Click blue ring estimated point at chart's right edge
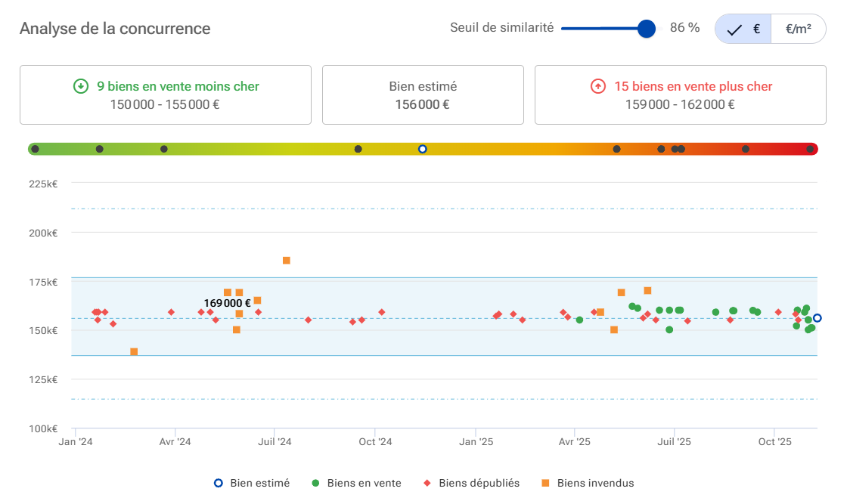This screenshot has height=504, width=847. pyautogui.click(x=818, y=318)
